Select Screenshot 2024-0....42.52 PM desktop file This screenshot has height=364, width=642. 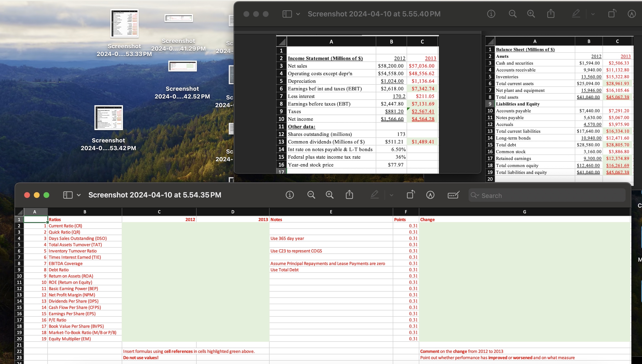(x=182, y=66)
